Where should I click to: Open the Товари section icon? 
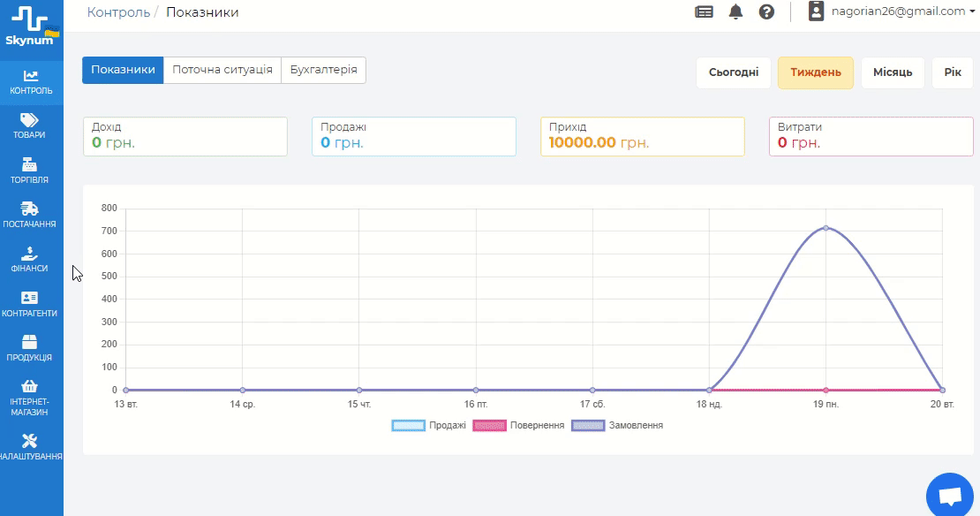pyautogui.click(x=29, y=120)
